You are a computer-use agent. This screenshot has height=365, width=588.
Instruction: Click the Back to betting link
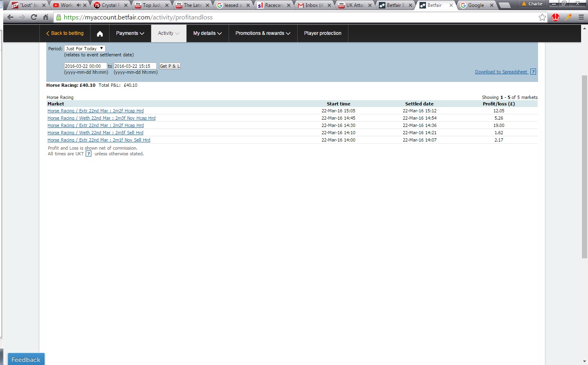click(65, 33)
